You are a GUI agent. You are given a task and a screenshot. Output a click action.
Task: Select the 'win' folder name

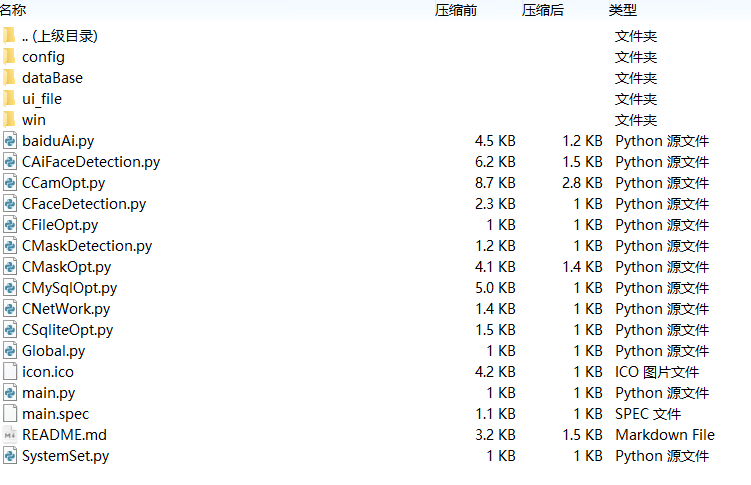[x=34, y=120]
